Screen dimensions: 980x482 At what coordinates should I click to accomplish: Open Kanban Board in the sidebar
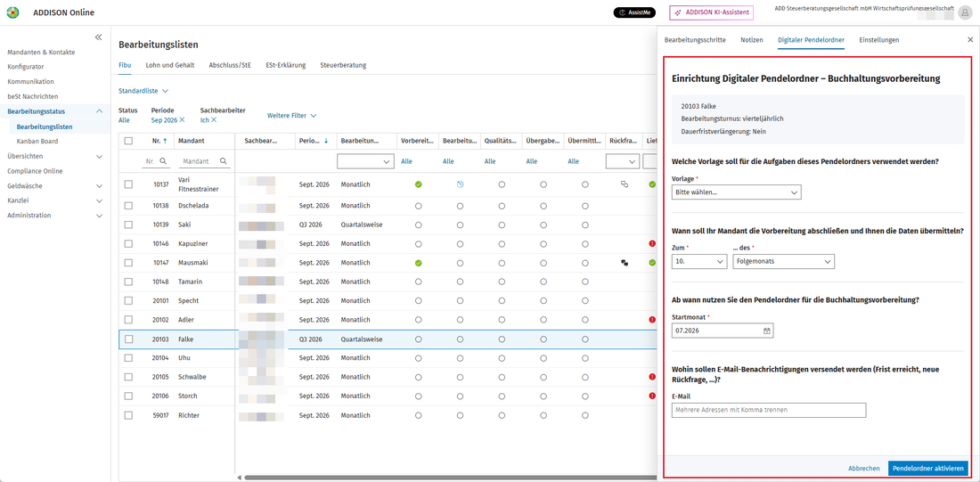[37, 142]
